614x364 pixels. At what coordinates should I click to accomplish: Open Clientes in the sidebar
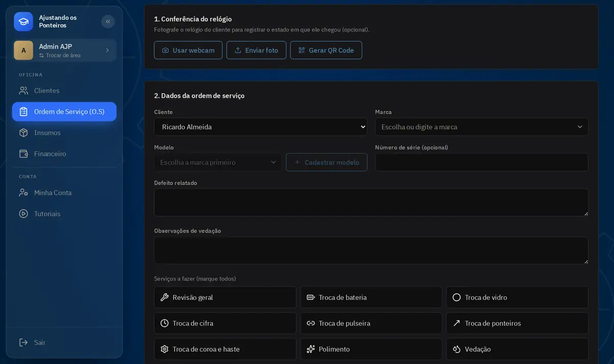point(64,90)
